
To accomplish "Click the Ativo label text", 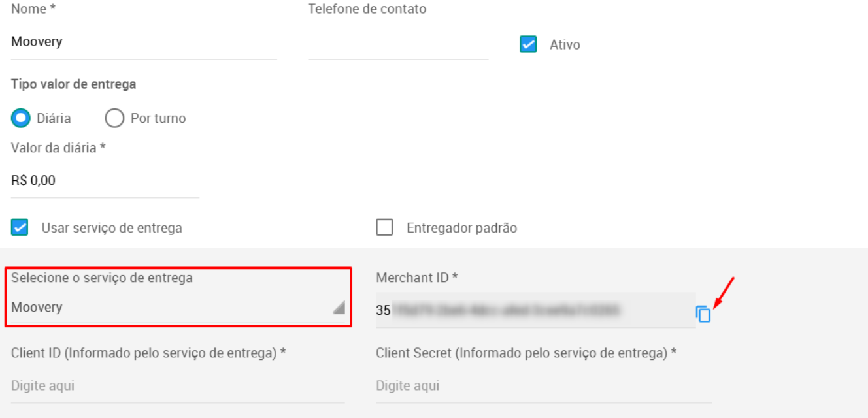I will 565,45.
